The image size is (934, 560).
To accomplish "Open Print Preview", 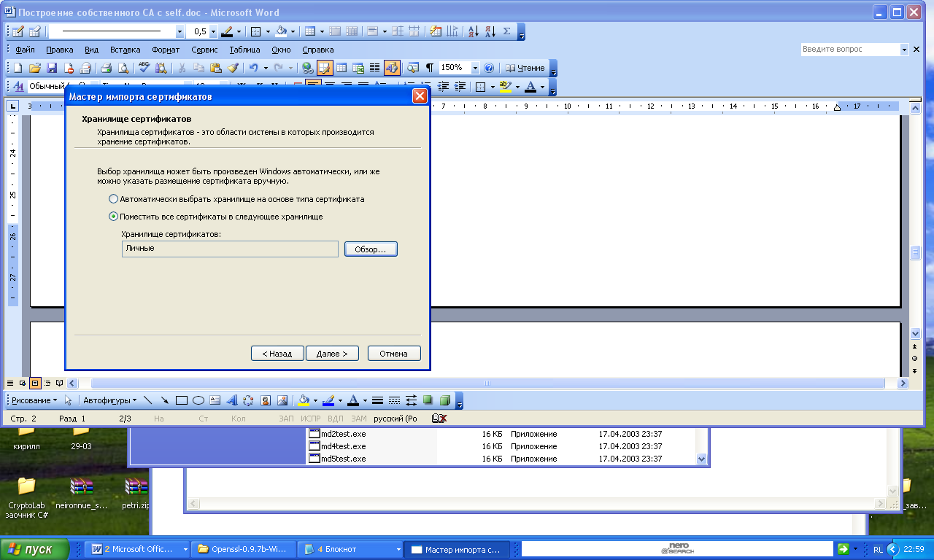I will (123, 68).
